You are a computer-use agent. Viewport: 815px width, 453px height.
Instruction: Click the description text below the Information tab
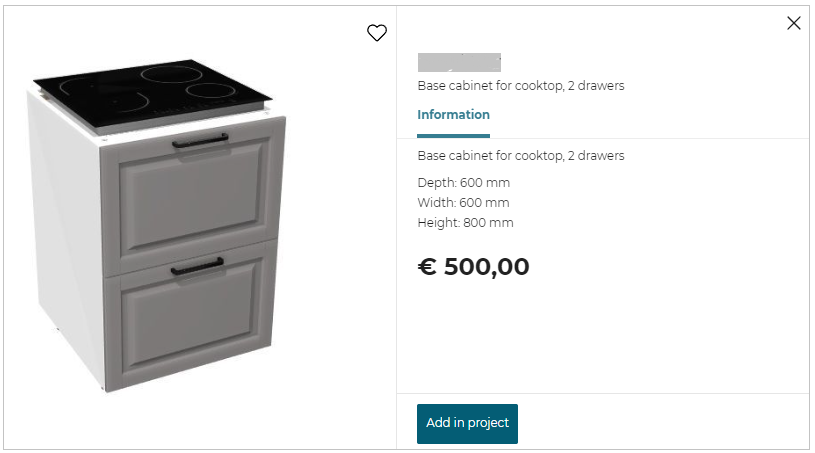click(520, 156)
